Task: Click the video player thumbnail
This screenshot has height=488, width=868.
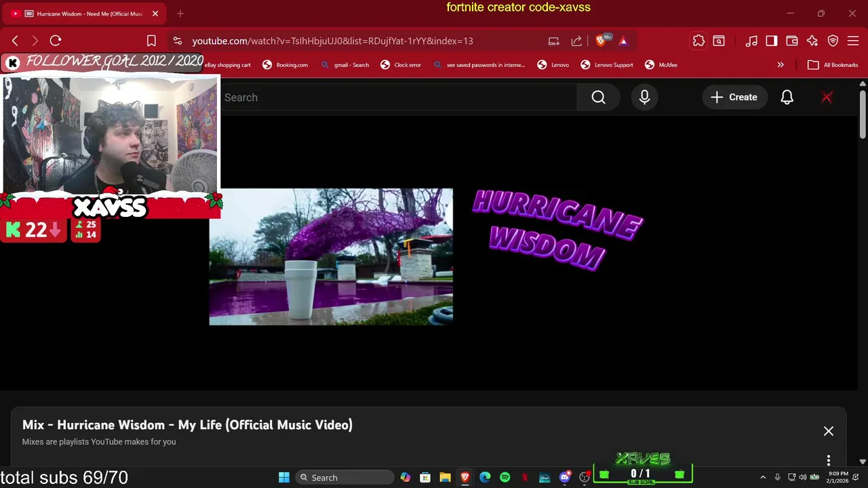Action: click(x=331, y=257)
